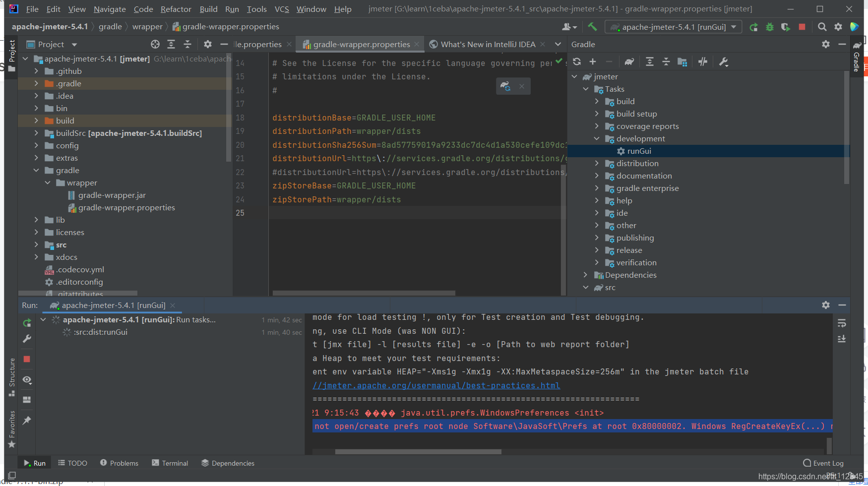The image size is (868, 486).
Task: Open Gradle panel options gear
Action: point(826,44)
